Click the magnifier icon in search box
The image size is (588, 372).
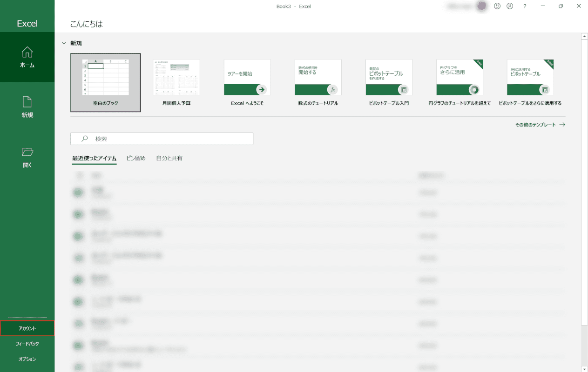(x=85, y=139)
